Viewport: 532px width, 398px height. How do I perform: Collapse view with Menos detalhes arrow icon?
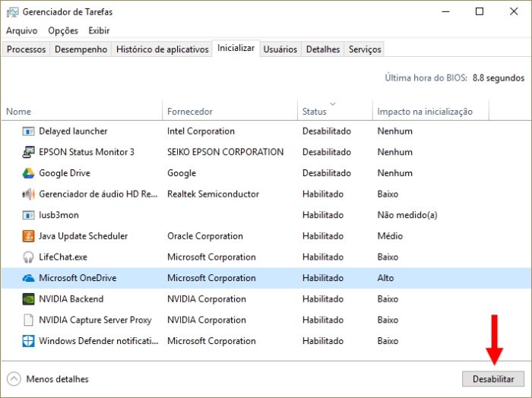[14, 379]
